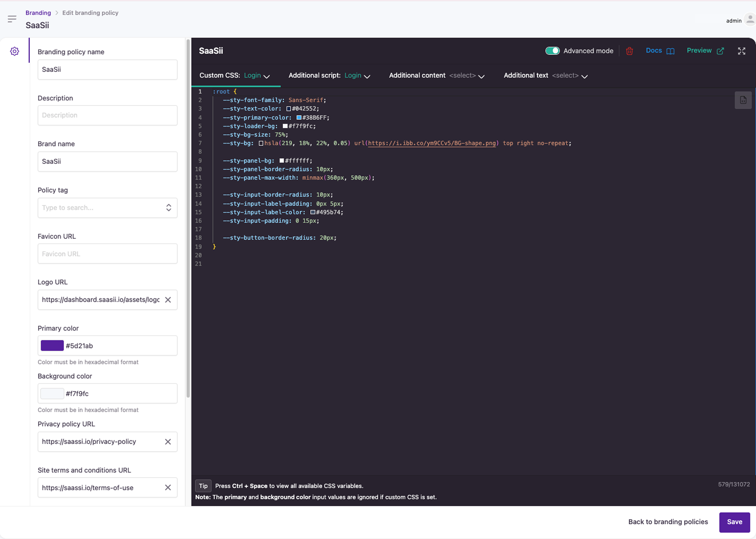756x539 pixels.
Task: Click the file icon in the code editor
Action: coord(743,100)
